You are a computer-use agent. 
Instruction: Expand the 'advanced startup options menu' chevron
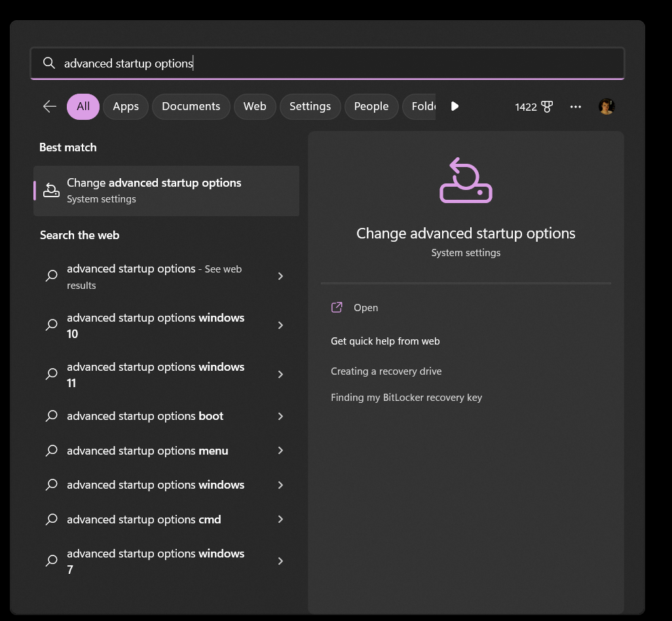[280, 451]
